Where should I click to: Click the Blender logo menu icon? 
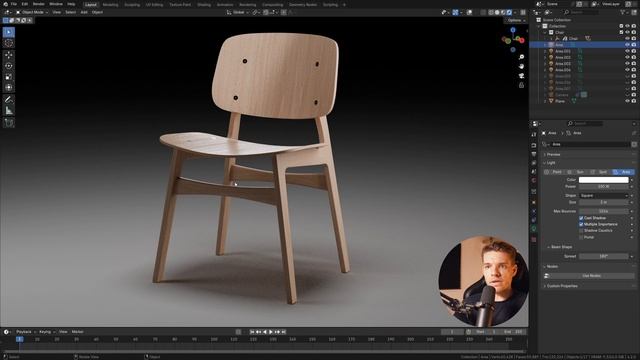(x=5, y=4)
